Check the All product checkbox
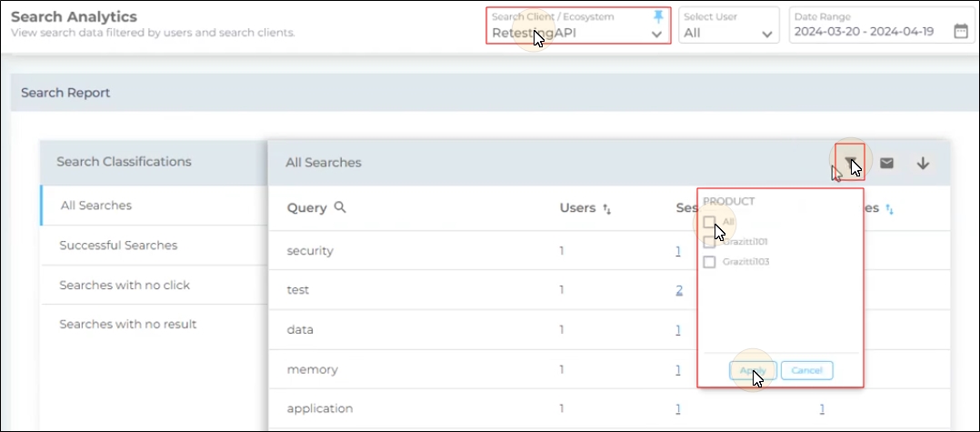Screen dimensions: 980x432 (709, 222)
